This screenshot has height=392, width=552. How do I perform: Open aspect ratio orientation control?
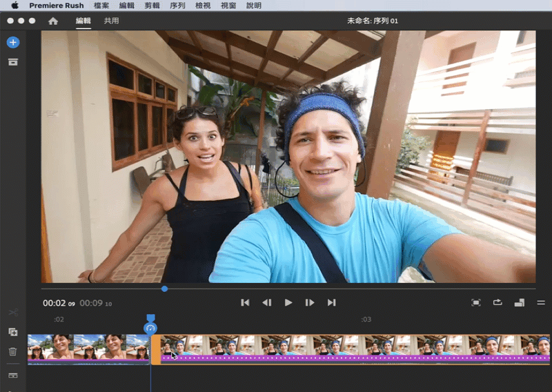pyautogui.click(x=519, y=302)
